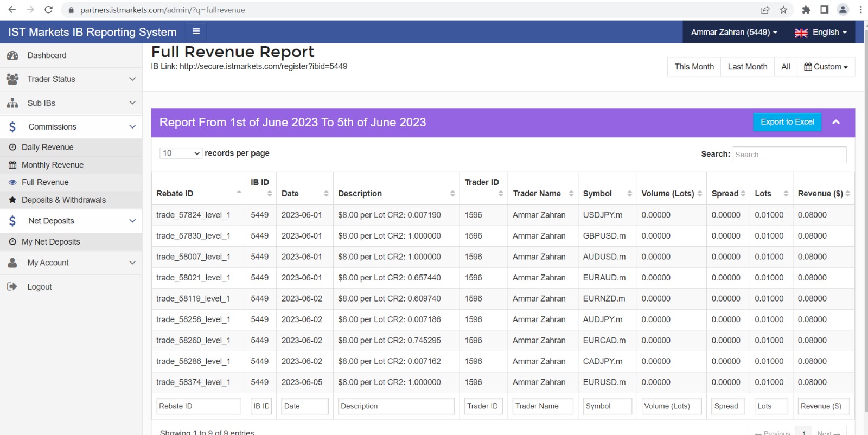Click the IST Markets IB Reporting System title
Viewport: 868px width, 435px height.
point(92,32)
